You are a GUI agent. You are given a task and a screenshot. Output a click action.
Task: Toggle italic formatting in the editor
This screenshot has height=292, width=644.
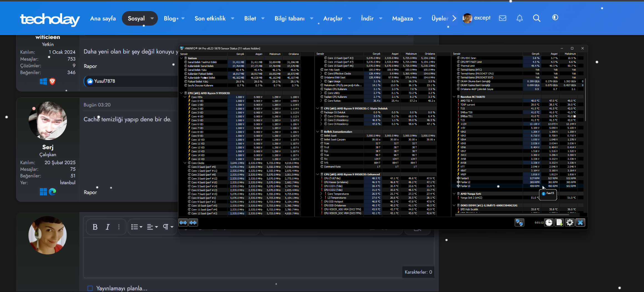point(107,227)
